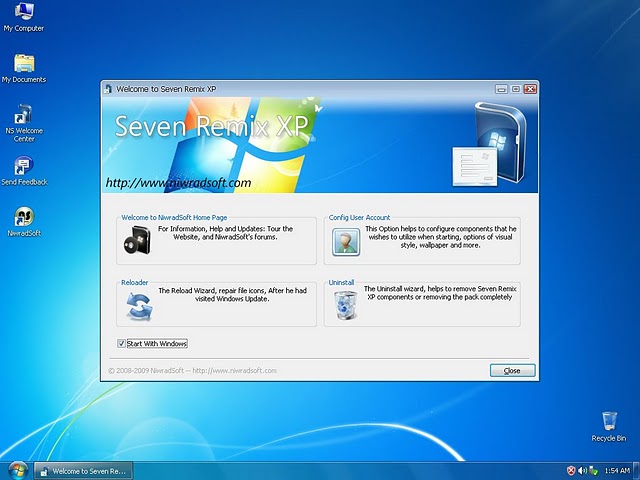Click the Close button in dialog
This screenshot has width=640, height=480.
click(x=512, y=370)
